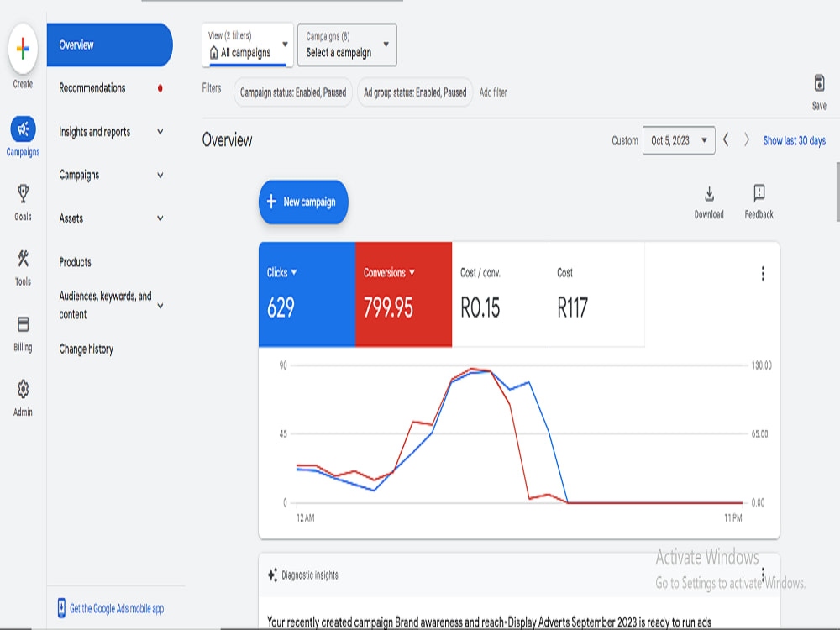Click the New campaign button
840x630 pixels.
(303, 202)
